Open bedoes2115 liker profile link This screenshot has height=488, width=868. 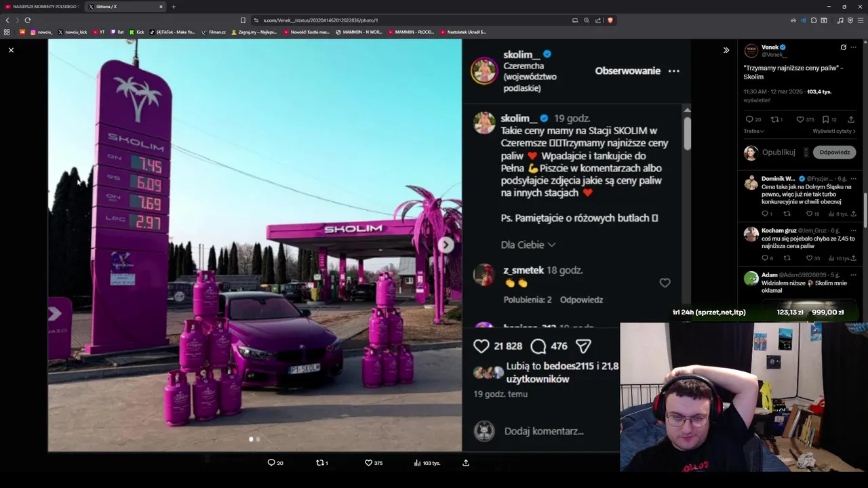568,366
